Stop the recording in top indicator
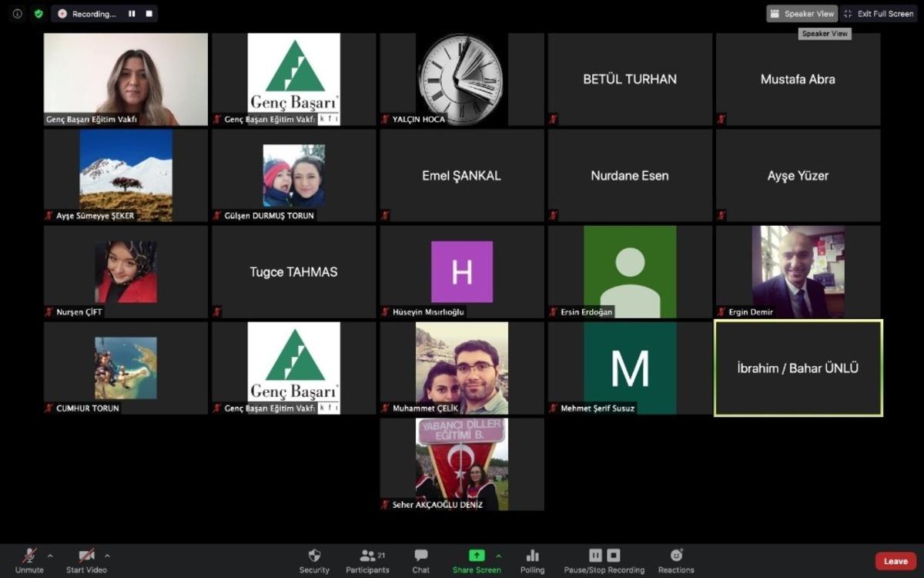The height and width of the screenshot is (578, 924). click(x=149, y=14)
